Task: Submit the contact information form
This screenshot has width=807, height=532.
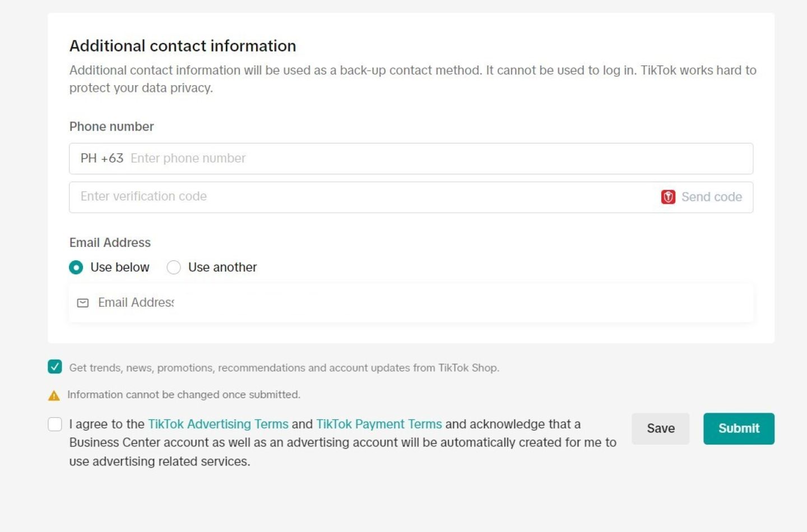Action: (x=739, y=429)
